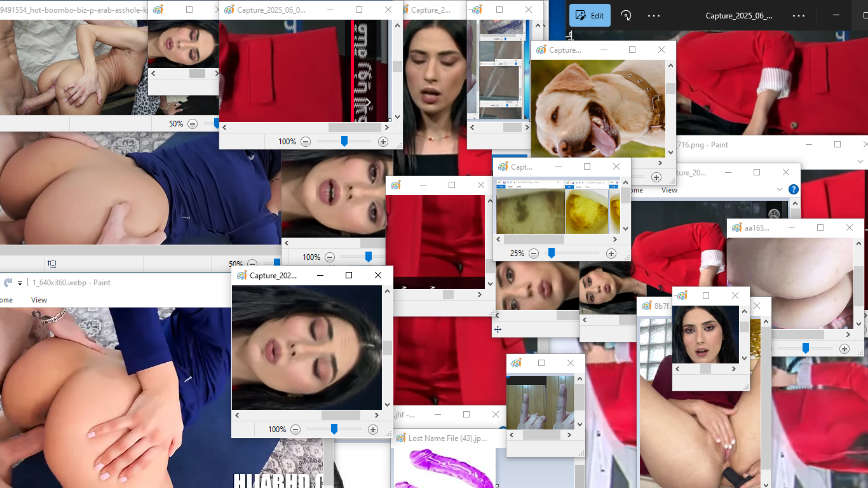Image resolution: width=868 pixels, height=488 pixels.
Task: Open Quick Access Toolbar dropdown in 1_640x360.webp Paint
Action: click(x=20, y=283)
